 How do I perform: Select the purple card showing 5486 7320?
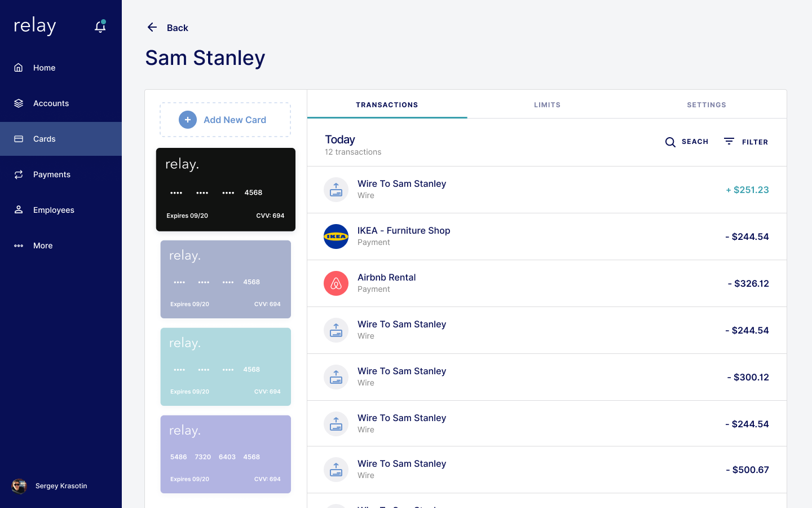[x=226, y=454]
